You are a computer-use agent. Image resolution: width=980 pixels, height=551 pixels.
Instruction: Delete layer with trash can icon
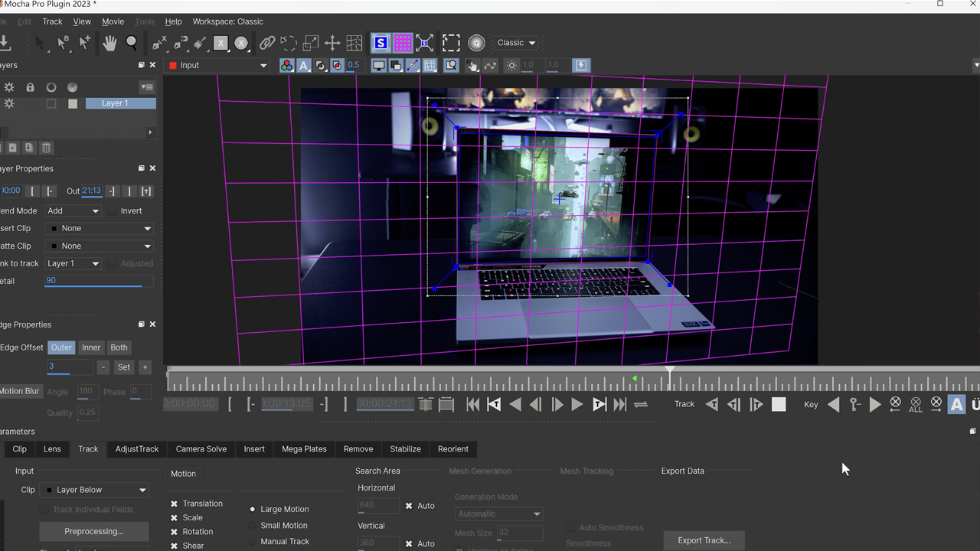pyautogui.click(x=47, y=148)
